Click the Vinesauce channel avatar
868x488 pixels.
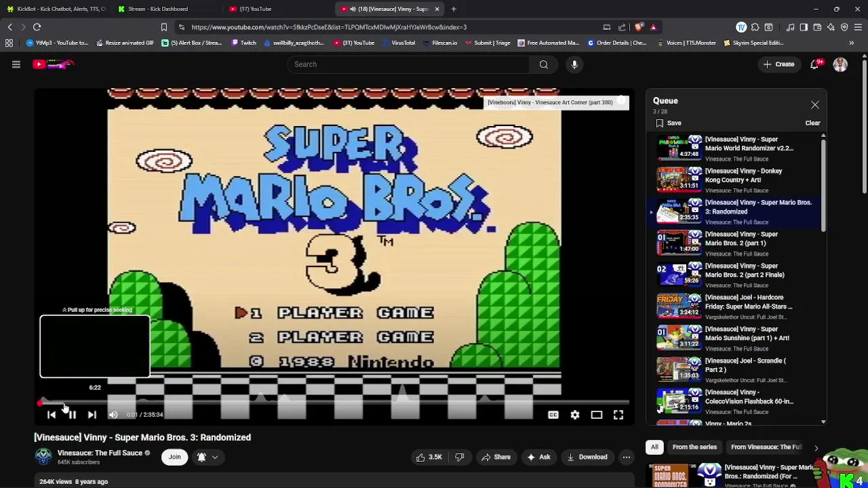pos(43,456)
